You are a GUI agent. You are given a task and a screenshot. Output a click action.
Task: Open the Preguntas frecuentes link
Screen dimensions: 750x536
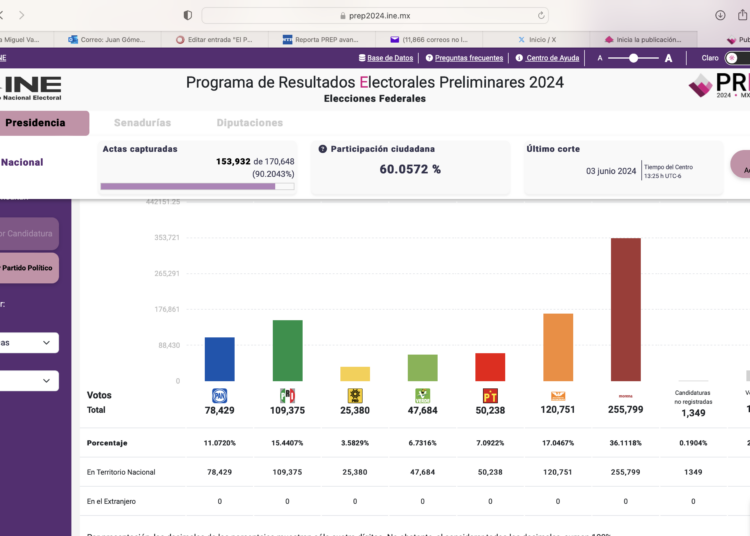(464, 58)
